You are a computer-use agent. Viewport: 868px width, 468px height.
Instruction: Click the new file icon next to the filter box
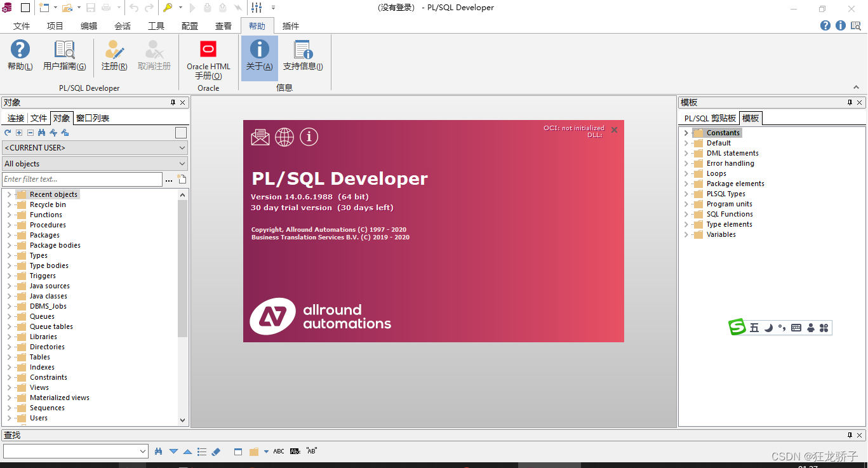(x=182, y=179)
